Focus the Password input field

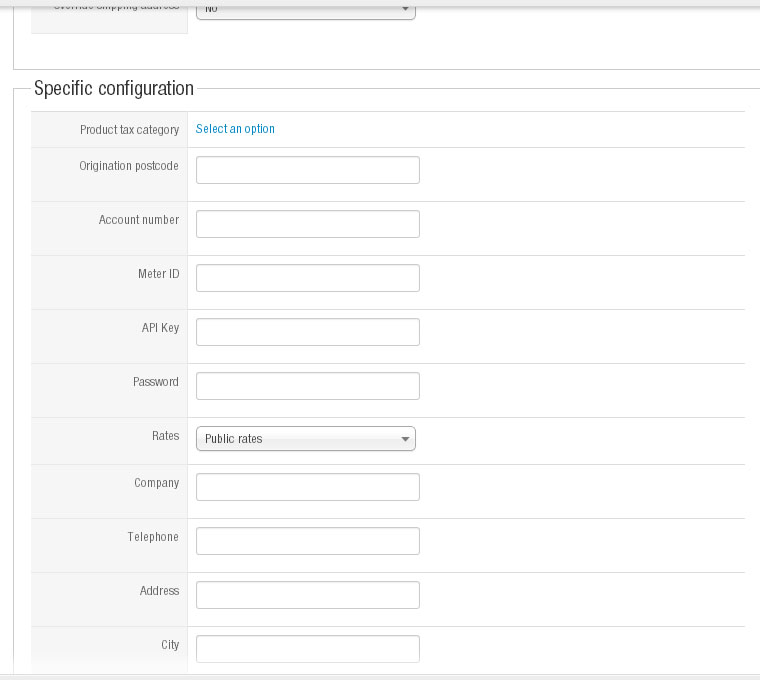[307, 386]
